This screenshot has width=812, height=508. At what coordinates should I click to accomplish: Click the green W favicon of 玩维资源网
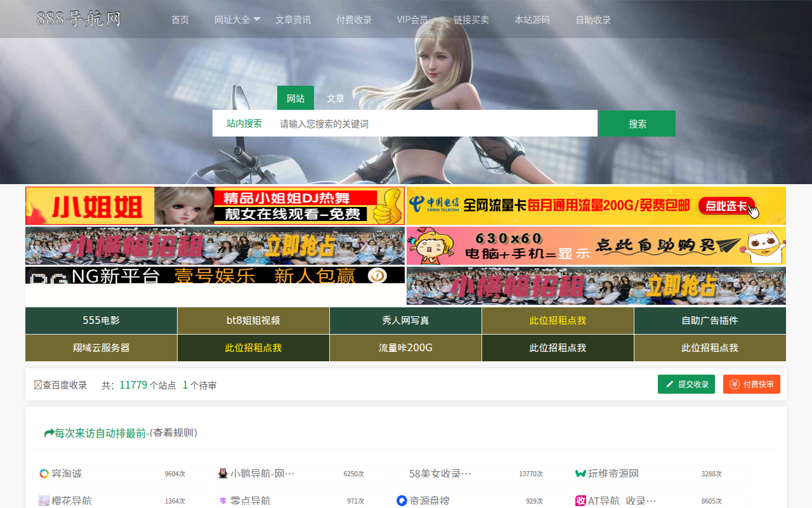point(580,474)
